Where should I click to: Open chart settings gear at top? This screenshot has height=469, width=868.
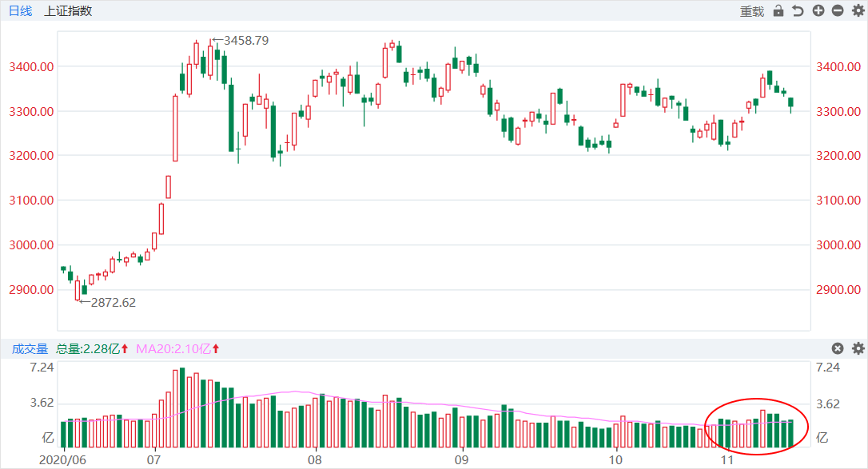[858, 11]
